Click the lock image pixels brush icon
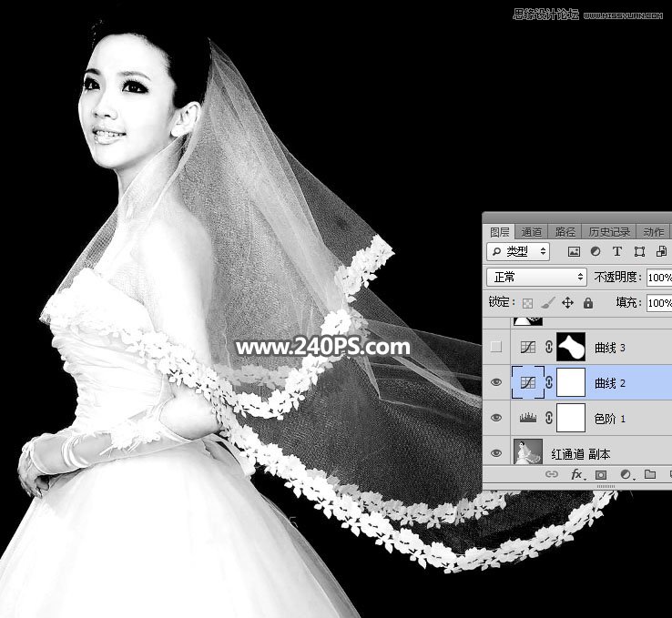This screenshot has height=618, width=672. click(x=547, y=302)
